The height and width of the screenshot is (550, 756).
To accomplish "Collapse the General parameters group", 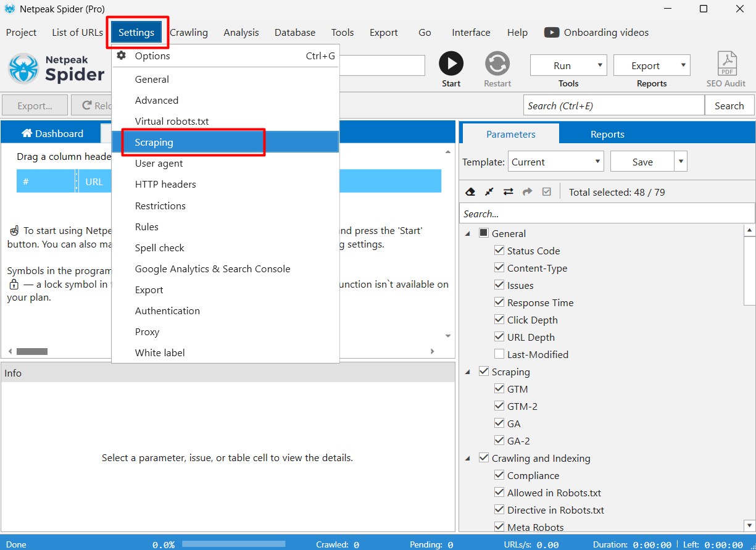I will click(467, 233).
